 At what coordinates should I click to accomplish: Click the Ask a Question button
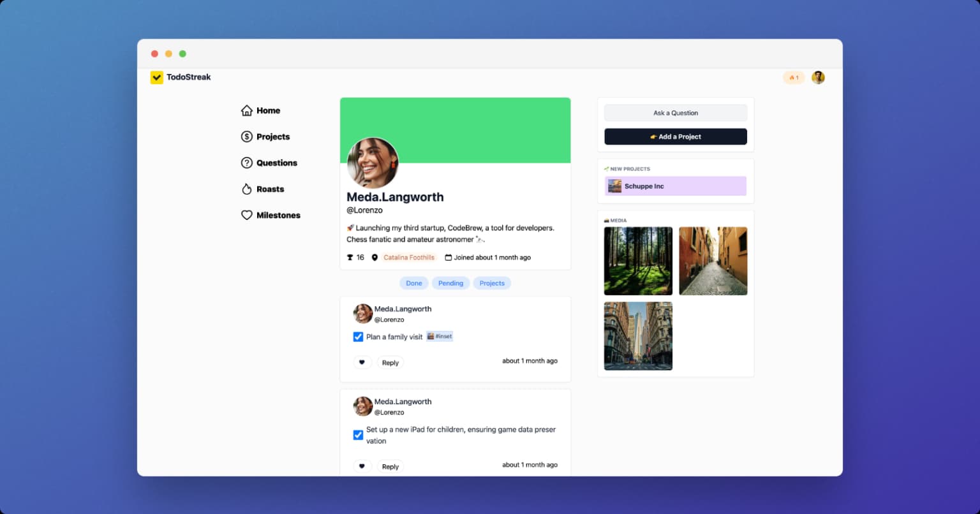coord(676,113)
